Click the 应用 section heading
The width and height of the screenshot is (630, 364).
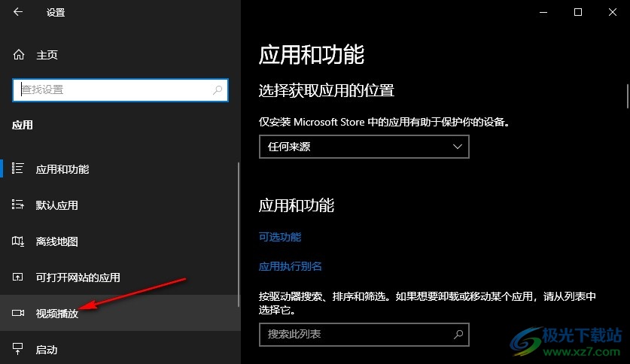pos(23,125)
